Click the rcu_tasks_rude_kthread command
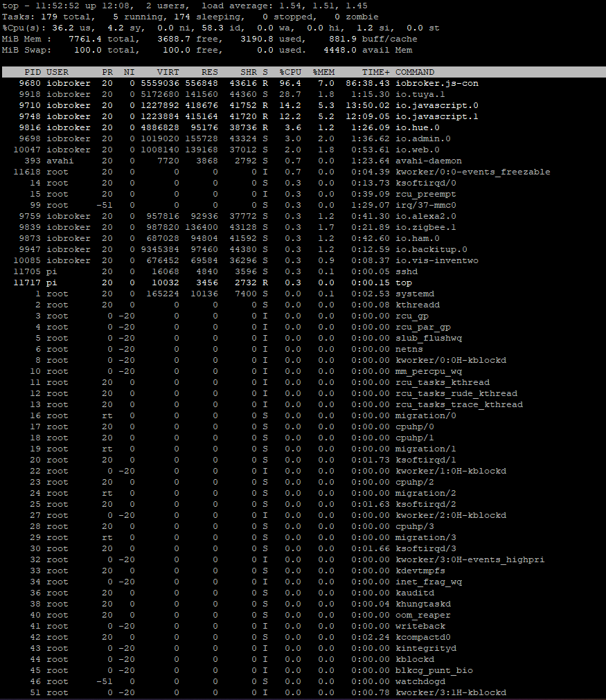Image resolution: width=606 pixels, height=700 pixels. coord(456,394)
